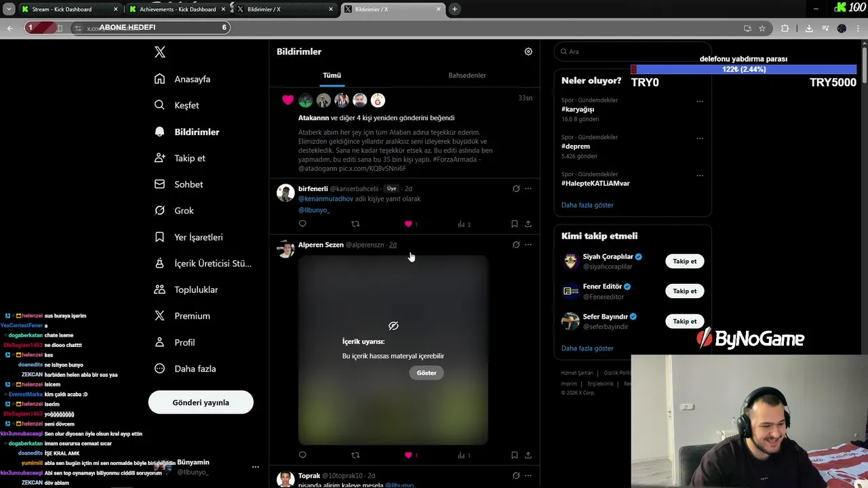
Task: Switch to the Tümü tab
Action: 332,75
